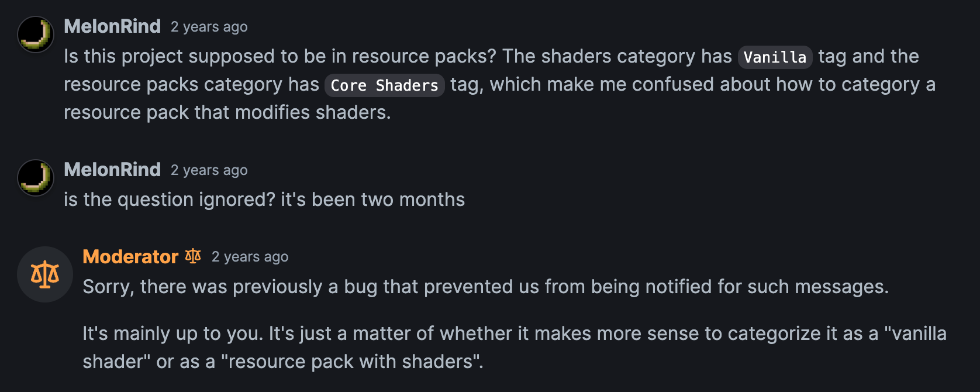Click the first comment's '2 years ago' timestamp
The height and width of the screenshot is (392, 980).
209,27
